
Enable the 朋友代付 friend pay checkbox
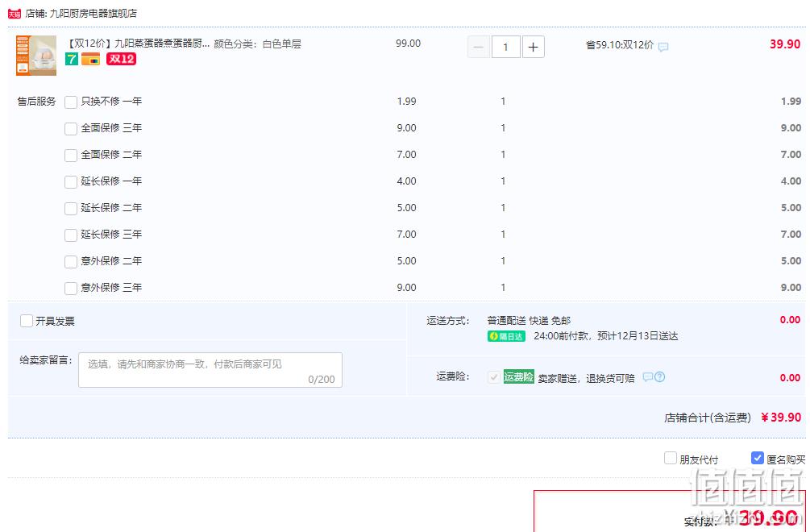click(x=670, y=458)
